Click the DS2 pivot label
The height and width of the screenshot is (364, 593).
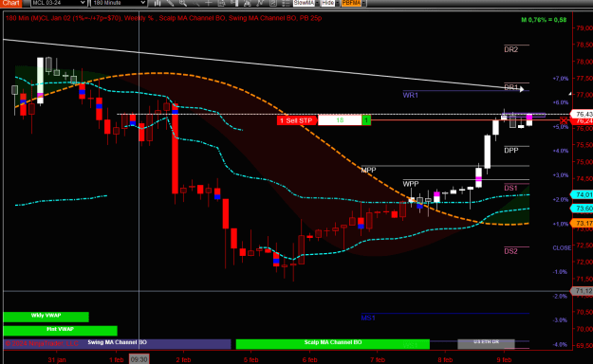click(x=510, y=251)
